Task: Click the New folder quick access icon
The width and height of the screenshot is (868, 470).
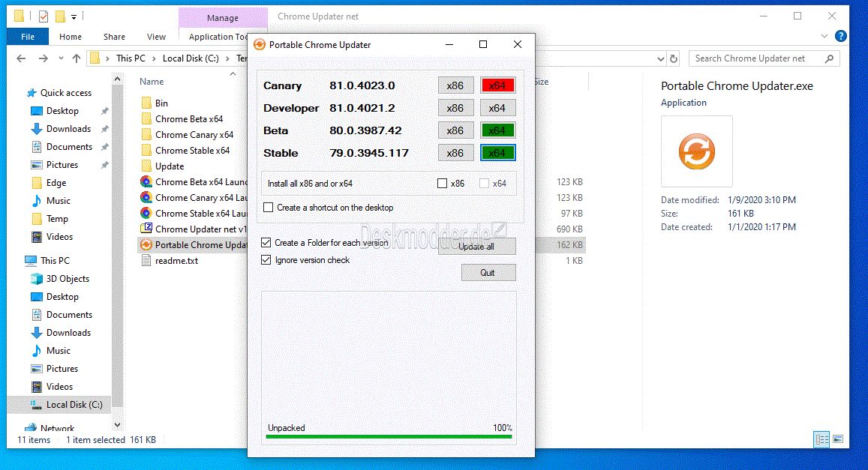Action: pos(60,16)
